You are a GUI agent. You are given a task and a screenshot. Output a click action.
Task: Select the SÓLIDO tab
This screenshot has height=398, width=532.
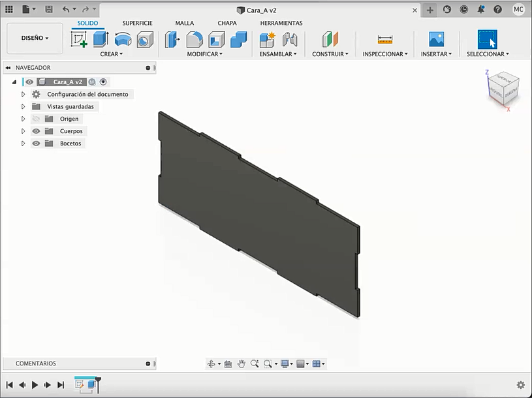pyautogui.click(x=87, y=23)
